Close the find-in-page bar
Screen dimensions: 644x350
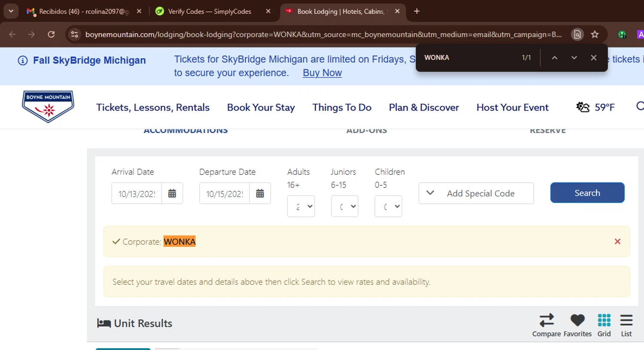point(594,57)
